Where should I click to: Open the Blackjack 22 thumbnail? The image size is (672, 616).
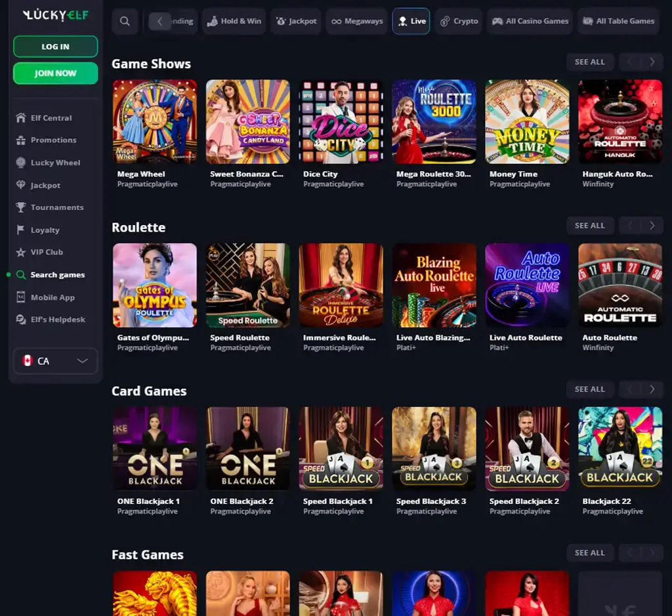point(620,449)
